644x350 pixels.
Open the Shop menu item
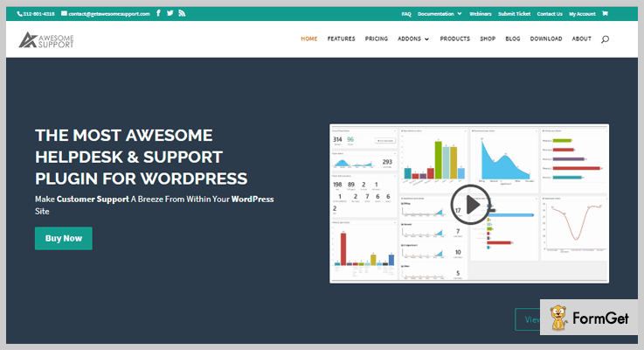[x=488, y=38]
